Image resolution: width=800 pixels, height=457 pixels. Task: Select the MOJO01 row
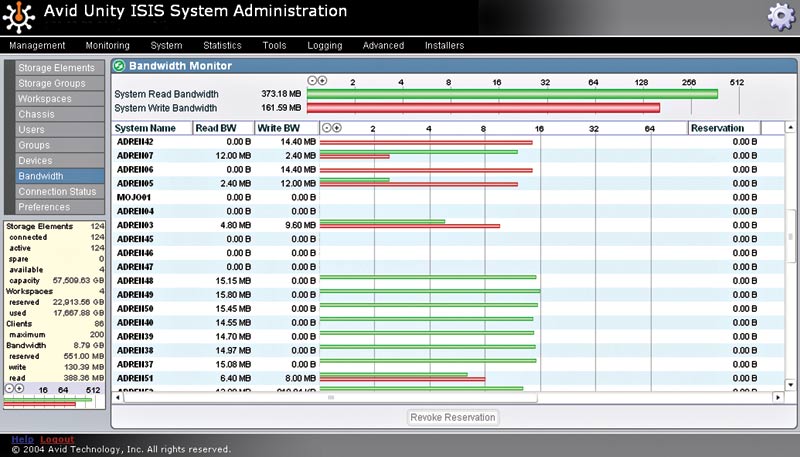click(x=448, y=197)
